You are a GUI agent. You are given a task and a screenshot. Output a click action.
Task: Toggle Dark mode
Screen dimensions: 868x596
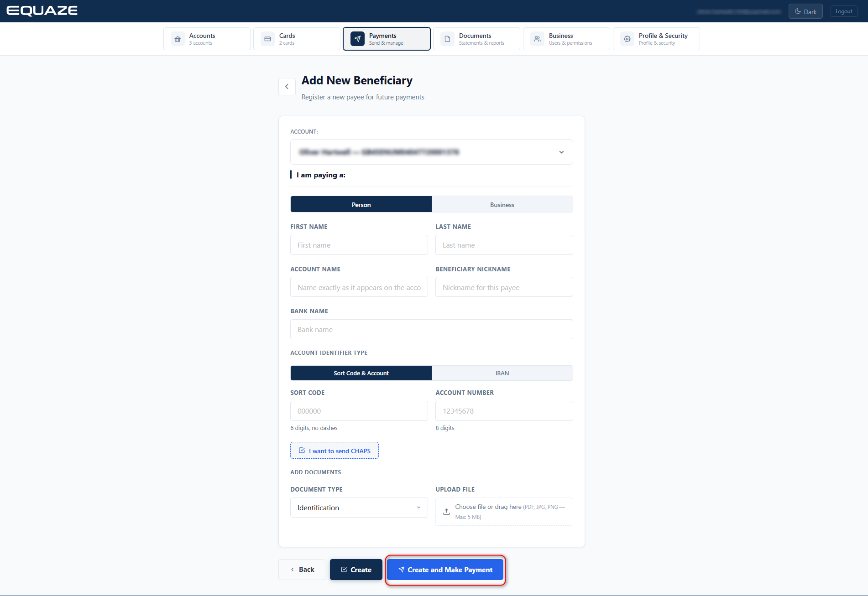tap(805, 11)
